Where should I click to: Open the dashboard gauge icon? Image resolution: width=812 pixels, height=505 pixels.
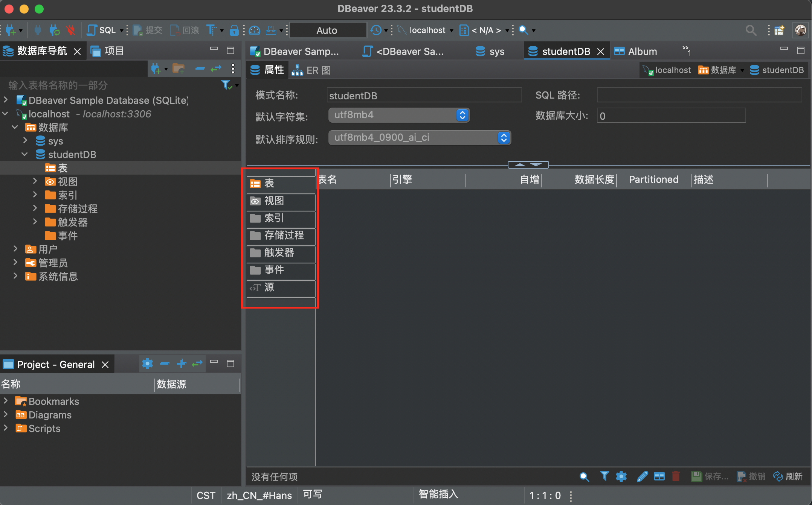[255, 30]
